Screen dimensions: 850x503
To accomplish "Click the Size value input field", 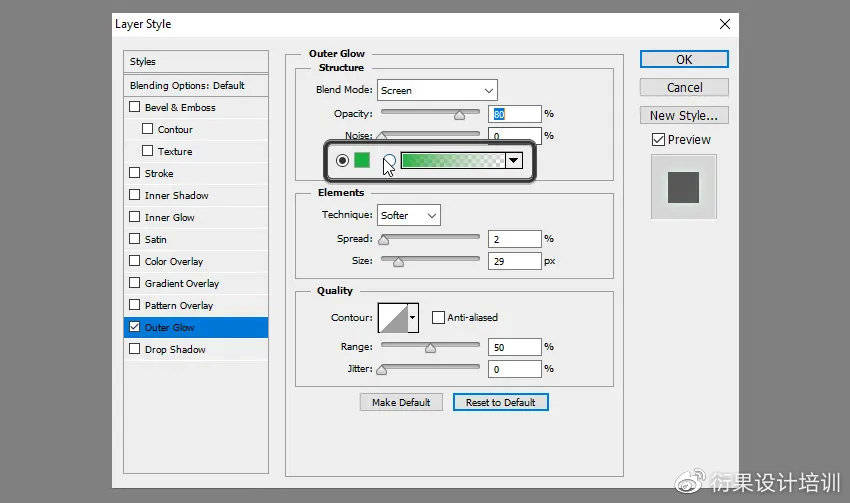I will click(514, 261).
